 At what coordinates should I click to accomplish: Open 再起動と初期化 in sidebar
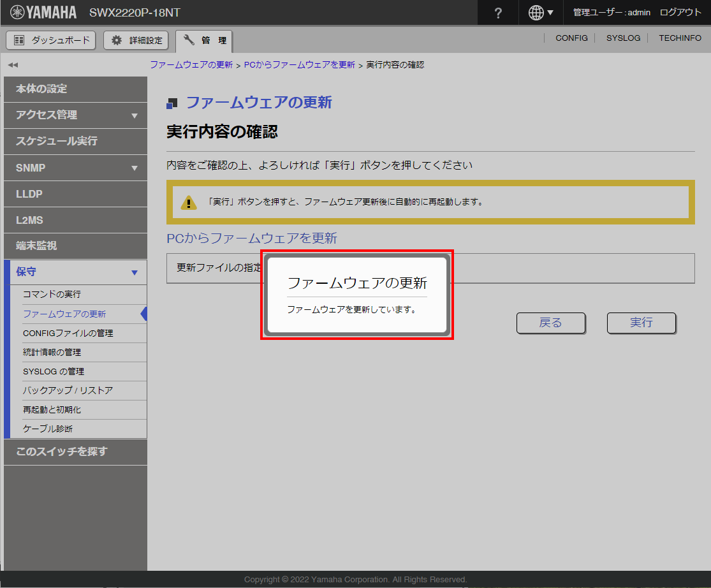pyautogui.click(x=52, y=409)
